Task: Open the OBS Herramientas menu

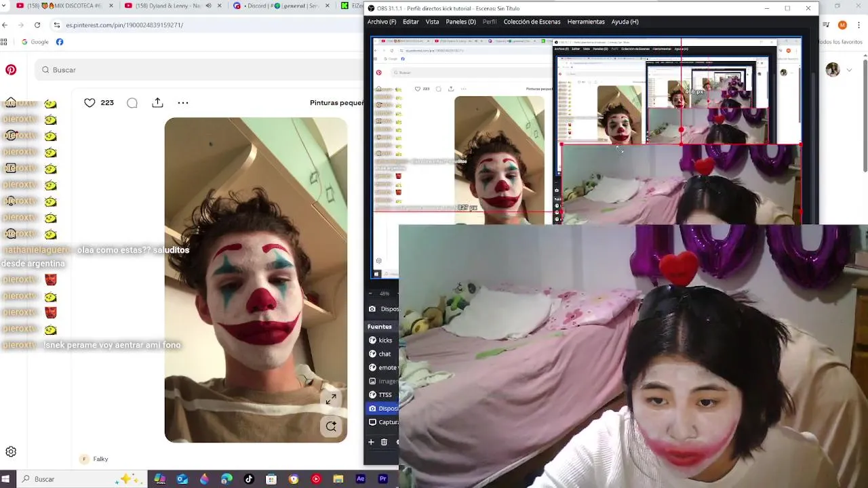Action: (x=586, y=22)
